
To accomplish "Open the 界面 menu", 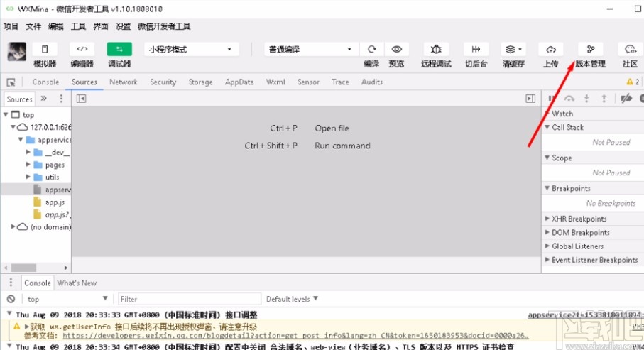I will (x=101, y=27).
